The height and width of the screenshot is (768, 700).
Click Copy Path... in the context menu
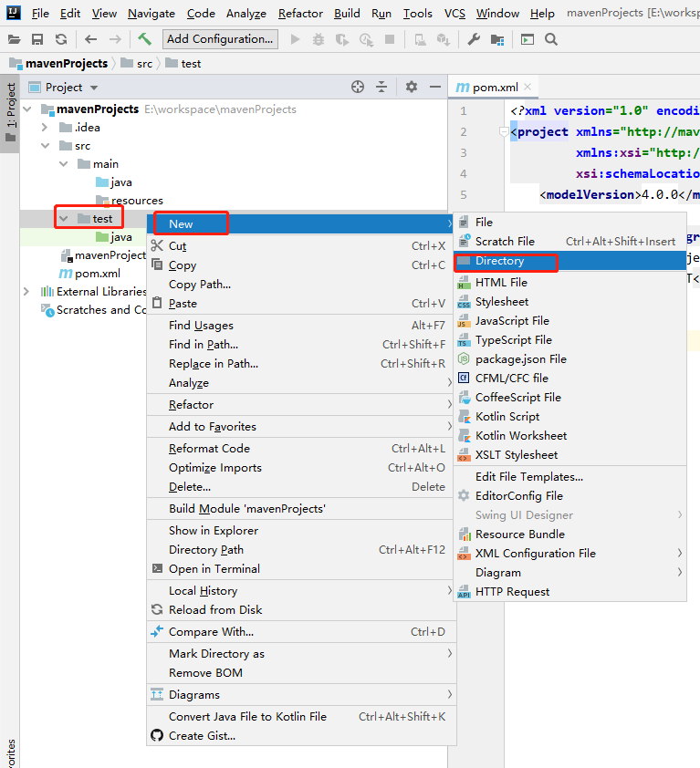301,284
